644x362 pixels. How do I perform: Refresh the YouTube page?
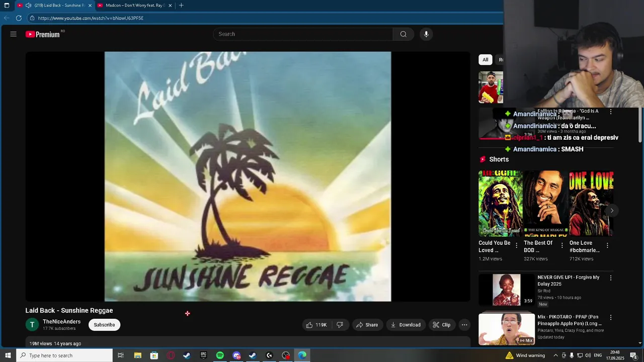tap(19, 18)
